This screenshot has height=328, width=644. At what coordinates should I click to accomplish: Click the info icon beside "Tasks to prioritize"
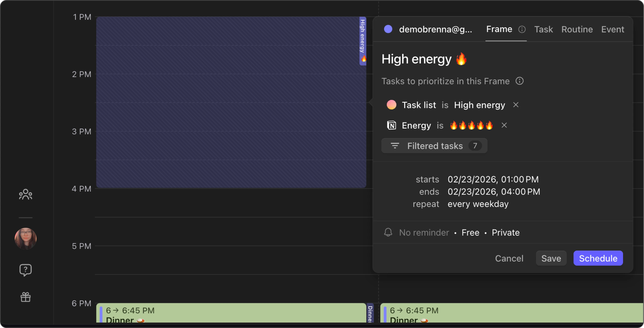[519, 81]
